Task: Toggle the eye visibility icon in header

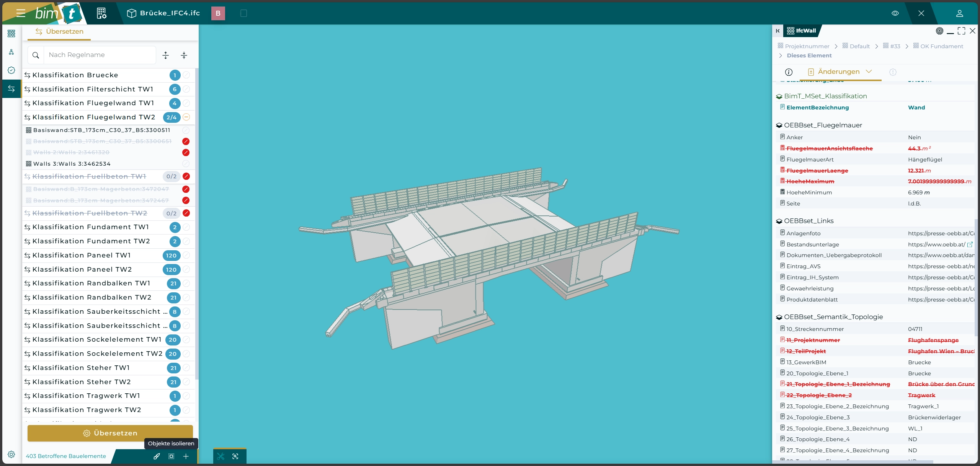Action: coord(895,13)
